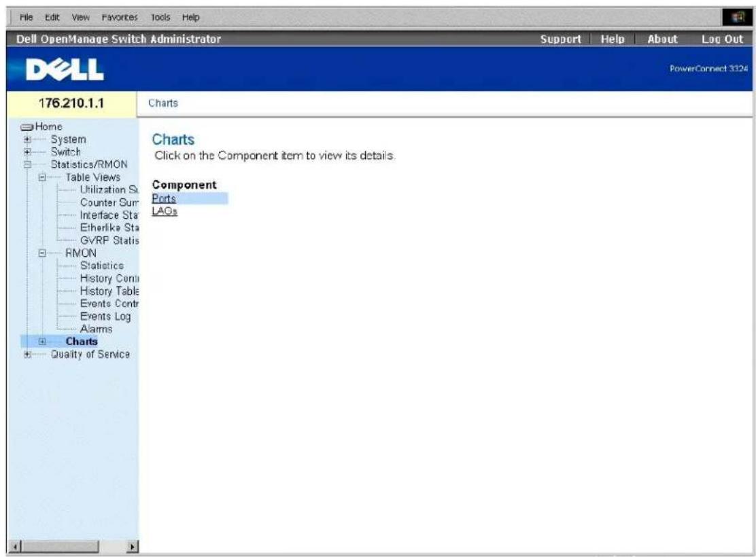
Task: Open the Help menu in menu bar
Action: [190, 18]
